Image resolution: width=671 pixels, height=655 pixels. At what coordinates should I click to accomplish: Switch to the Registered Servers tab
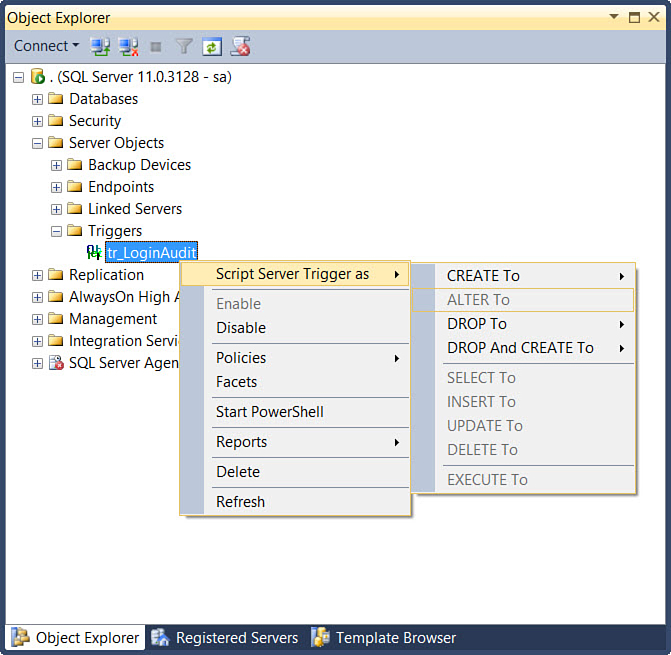(x=236, y=637)
